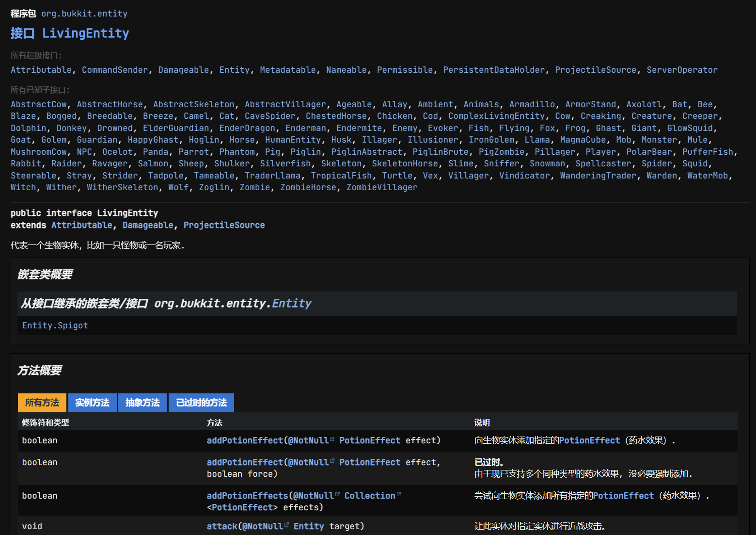Click the CommandSender superinterface link
756x535 pixels.
[115, 70]
